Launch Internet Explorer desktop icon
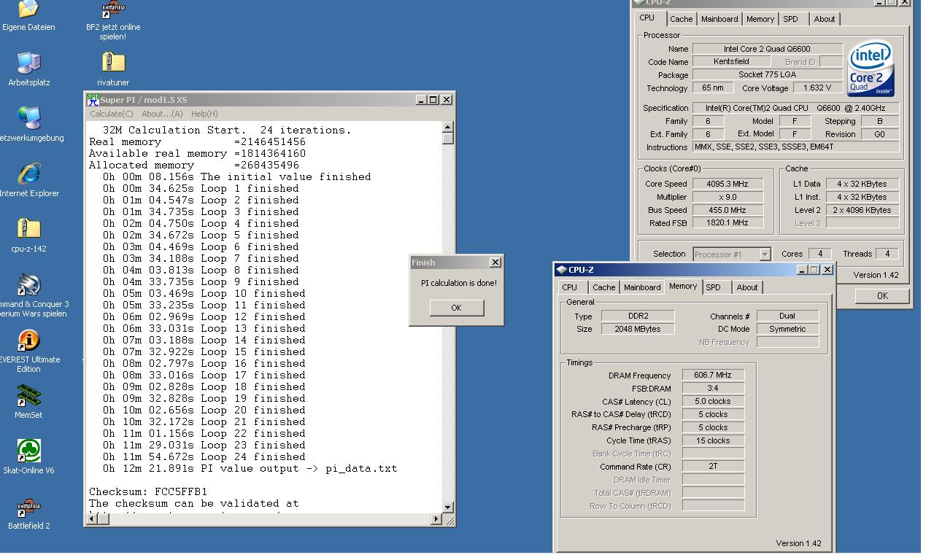The width and height of the screenshot is (934, 560). point(28,174)
